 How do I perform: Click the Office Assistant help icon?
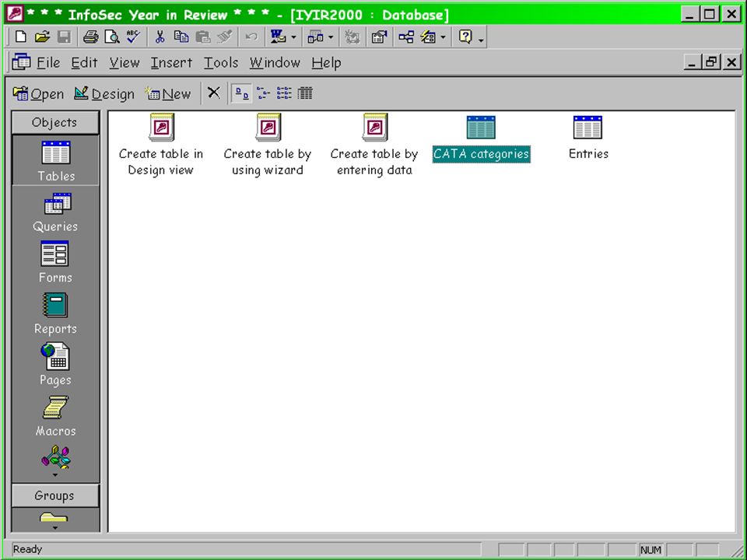[x=465, y=37]
